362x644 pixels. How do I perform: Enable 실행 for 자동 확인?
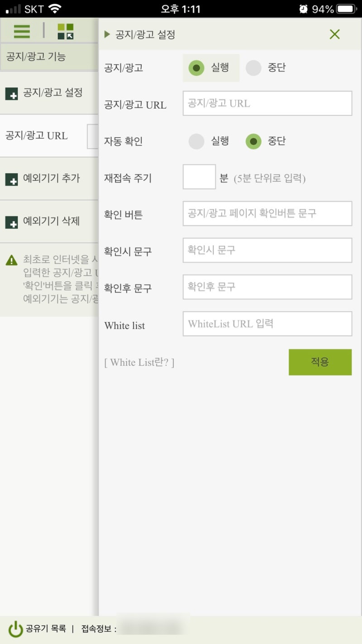click(196, 141)
